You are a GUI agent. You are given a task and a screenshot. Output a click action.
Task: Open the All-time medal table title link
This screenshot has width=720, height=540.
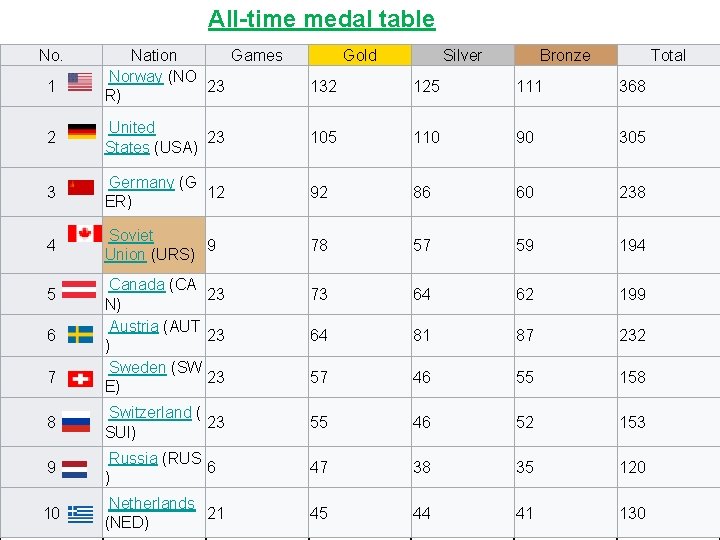point(321,19)
